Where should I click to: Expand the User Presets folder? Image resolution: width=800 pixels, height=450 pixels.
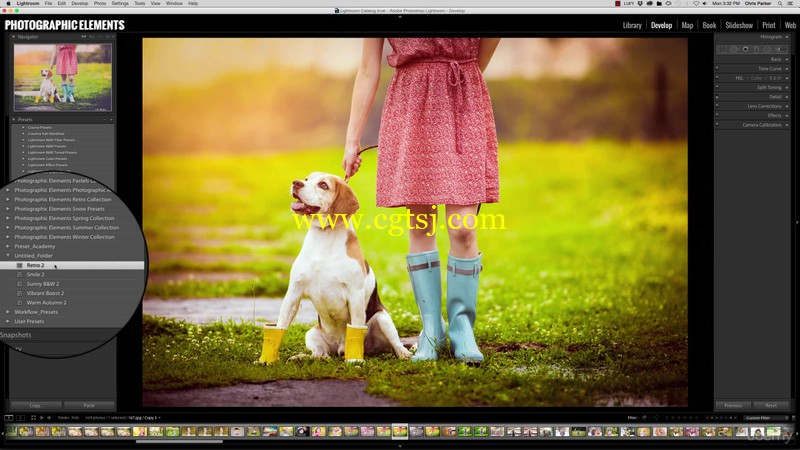[x=7, y=321]
